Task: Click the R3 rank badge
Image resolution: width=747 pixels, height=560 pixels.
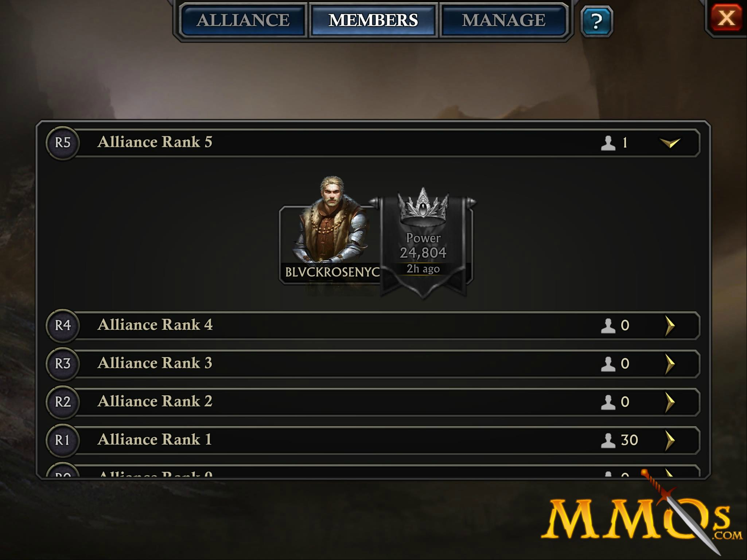Action: tap(63, 364)
